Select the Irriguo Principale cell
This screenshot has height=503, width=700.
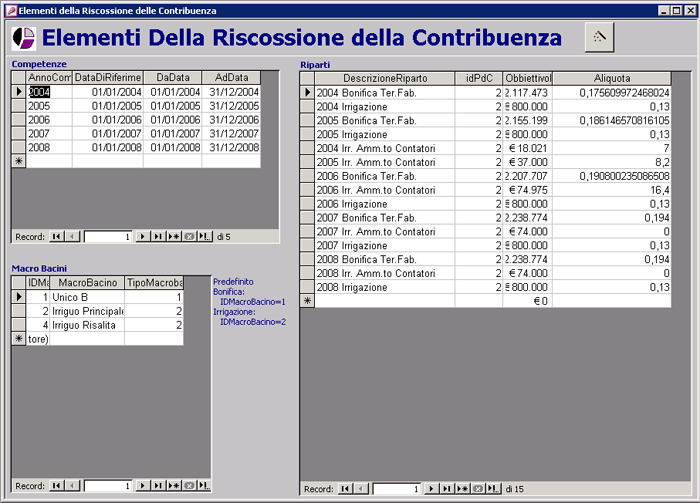pos(87,311)
